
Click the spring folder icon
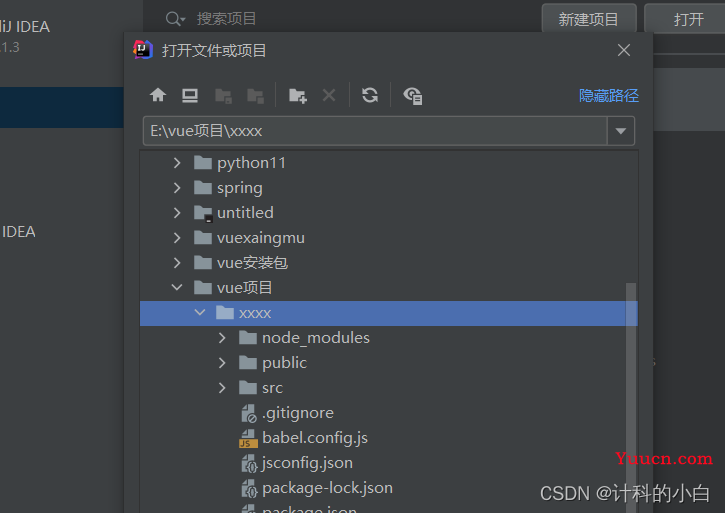[x=203, y=188]
